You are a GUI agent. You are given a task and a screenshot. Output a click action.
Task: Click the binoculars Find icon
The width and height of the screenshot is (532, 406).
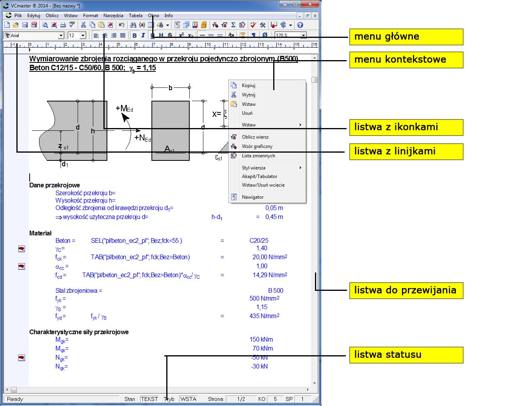(x=133, y=25)
